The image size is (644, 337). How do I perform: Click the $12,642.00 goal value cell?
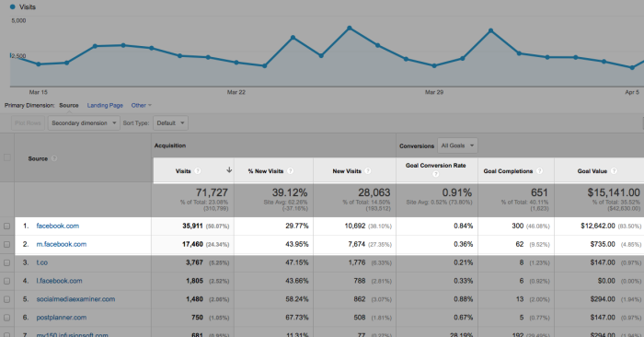[x=598, y=226]
